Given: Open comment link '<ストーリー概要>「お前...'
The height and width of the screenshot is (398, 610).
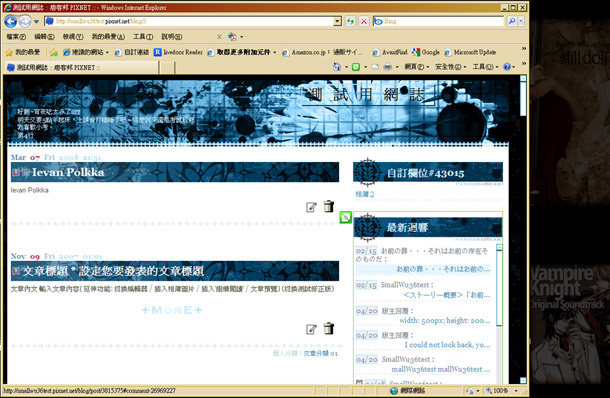Looking at the screenshot, I should 447,295.
